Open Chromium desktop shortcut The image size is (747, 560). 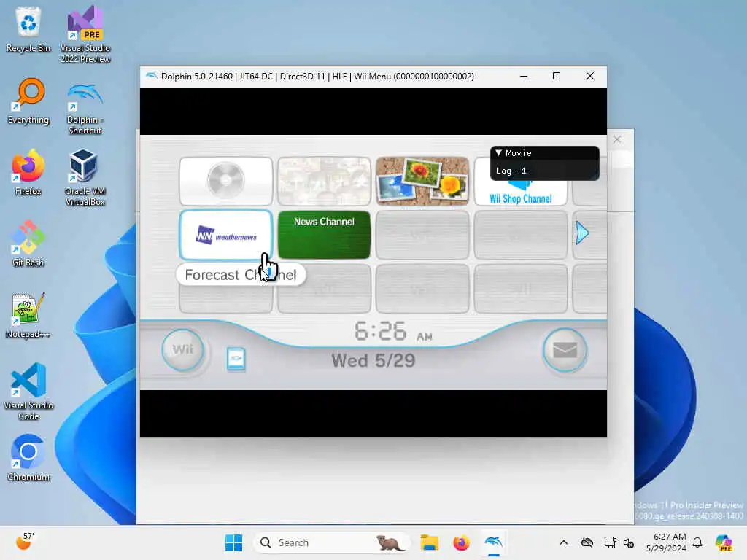point(28,458)
